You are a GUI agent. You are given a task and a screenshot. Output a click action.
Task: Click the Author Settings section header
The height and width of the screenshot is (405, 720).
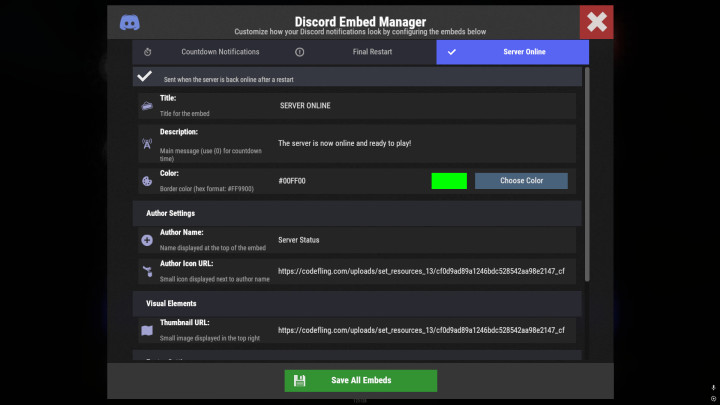[357, 213]
